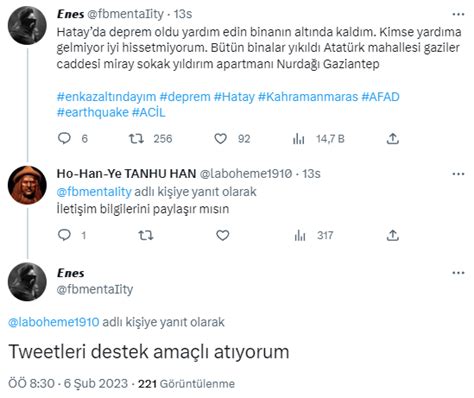This screenshot has height=398, width=474.
Task: Open more options on first tweet
Action: click(458, 14)
